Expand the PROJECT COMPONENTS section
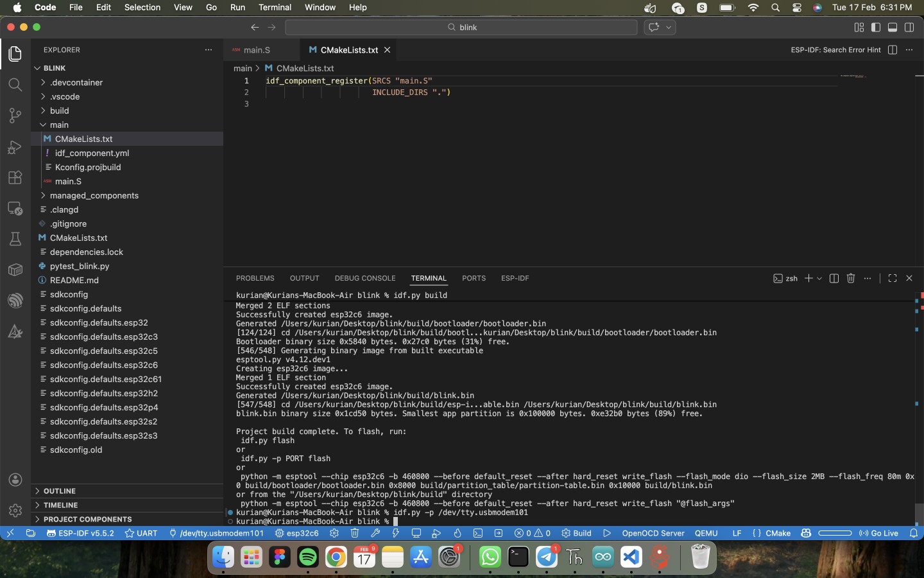 click(x=128, y=519)
